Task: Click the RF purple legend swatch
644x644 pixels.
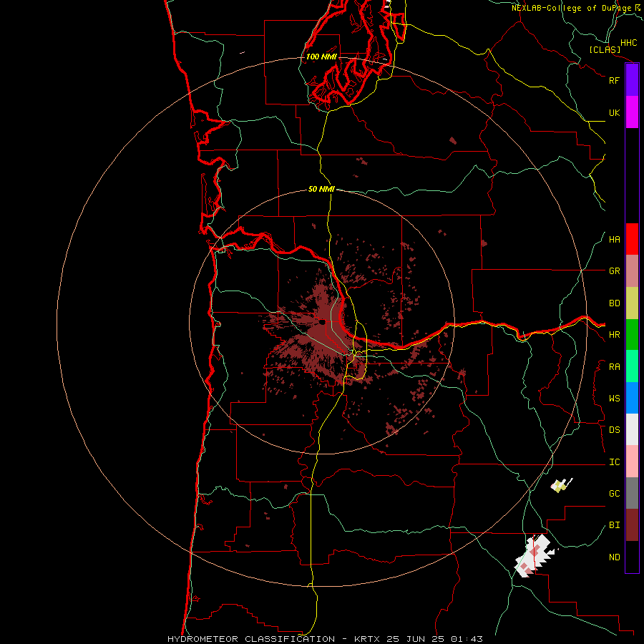Action: click(x=632, y=80)
